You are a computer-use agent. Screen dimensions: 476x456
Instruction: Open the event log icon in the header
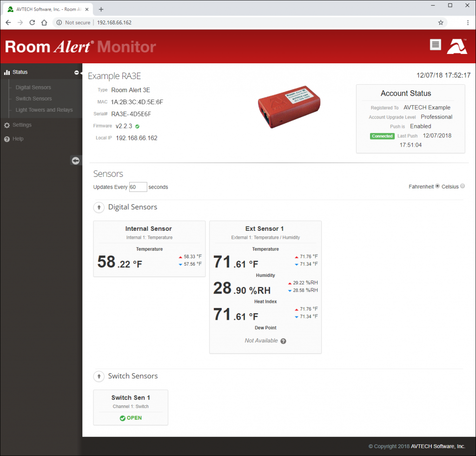(x=435, y=45)
